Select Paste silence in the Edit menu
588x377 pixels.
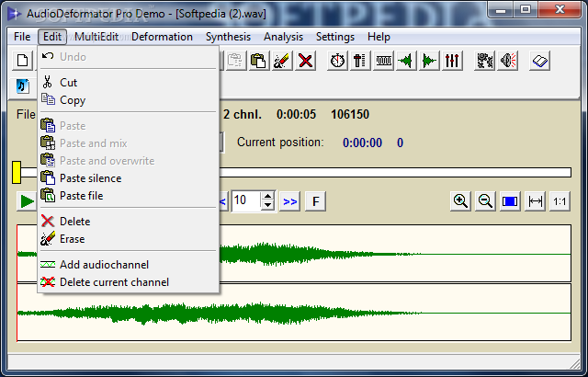(129, 178)
